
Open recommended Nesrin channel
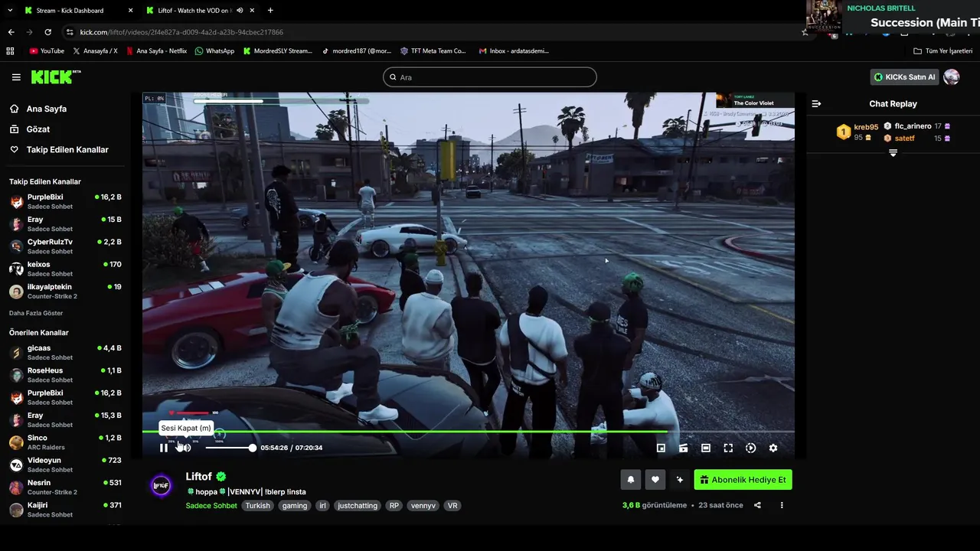(65, 487)
